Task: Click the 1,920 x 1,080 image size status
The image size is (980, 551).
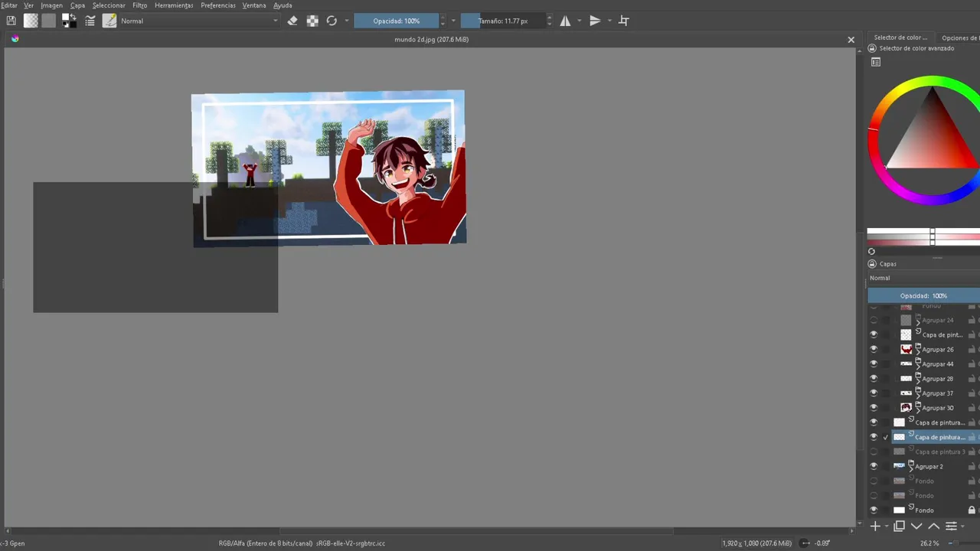Action: [x=756, y=543]
